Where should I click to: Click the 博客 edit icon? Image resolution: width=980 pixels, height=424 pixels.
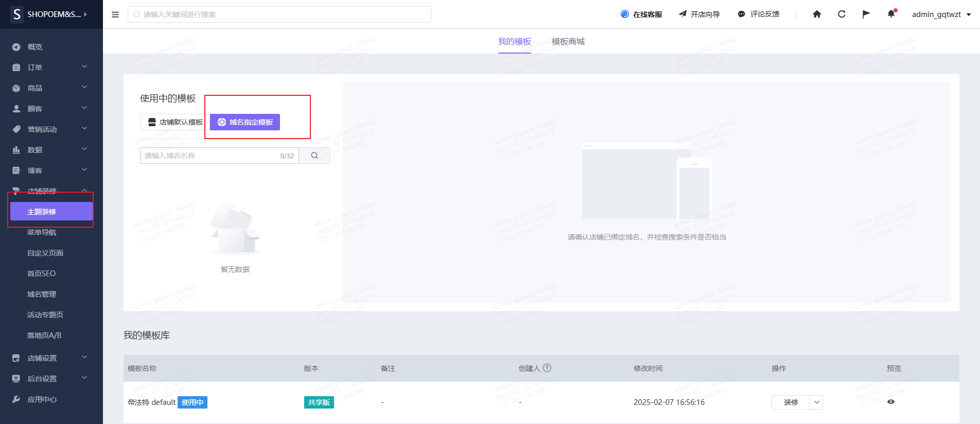point(16,171)
